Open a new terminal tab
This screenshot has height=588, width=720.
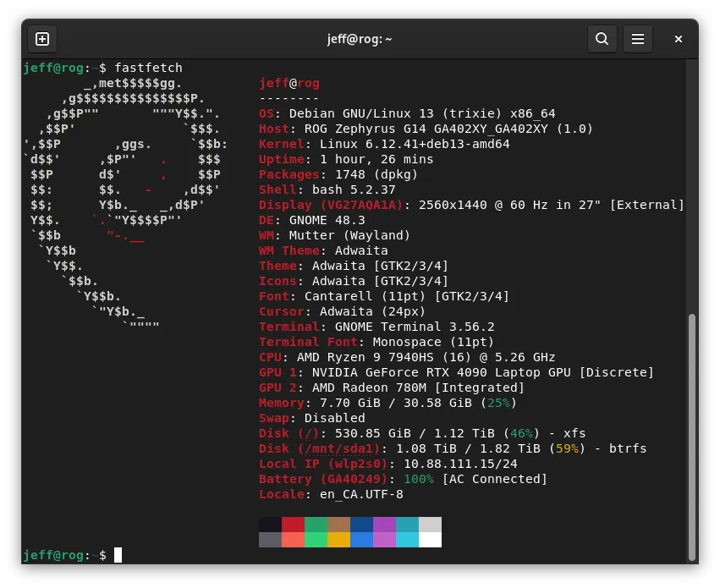(42, 39)
